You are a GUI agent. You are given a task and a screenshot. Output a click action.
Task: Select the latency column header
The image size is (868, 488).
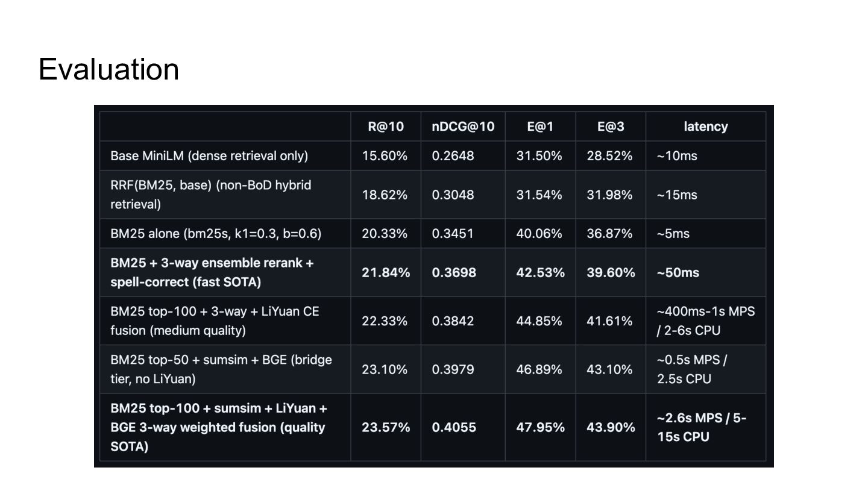click(705, 127)
